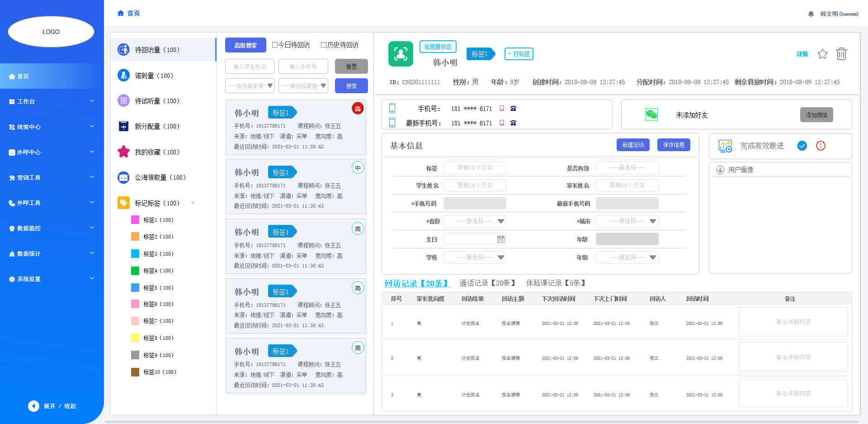Viewport: 868px width, 424px height.
Task: Click the 输入学生姓名 input field
Action: click(x=250, y=67)
